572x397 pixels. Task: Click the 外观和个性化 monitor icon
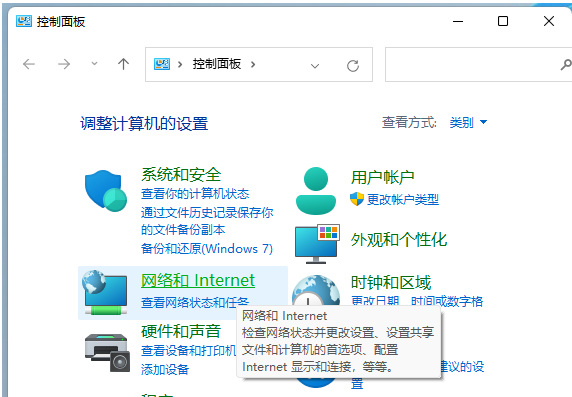(317, 244)
